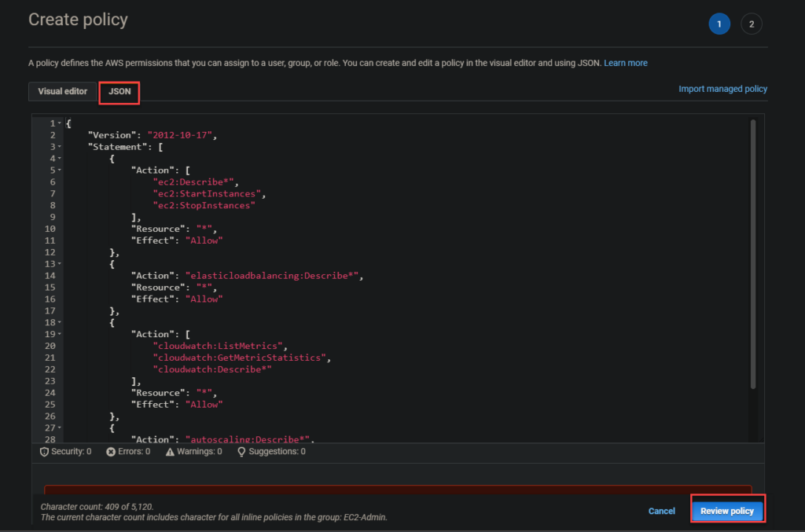This screenshot has width=805, height=532.
Task: Go to step 1 circle indicator
Action: pos(719,24)
